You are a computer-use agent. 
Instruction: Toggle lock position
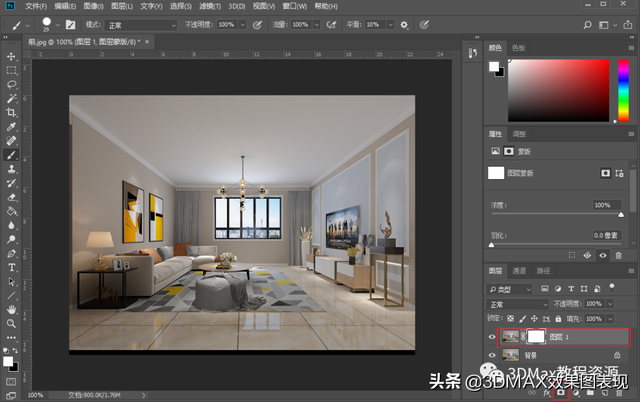534,318
